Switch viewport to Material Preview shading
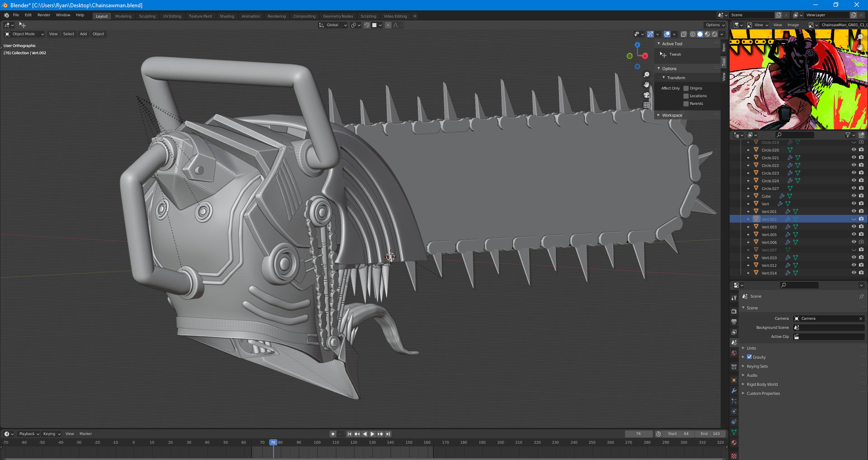 click(707, 34)
